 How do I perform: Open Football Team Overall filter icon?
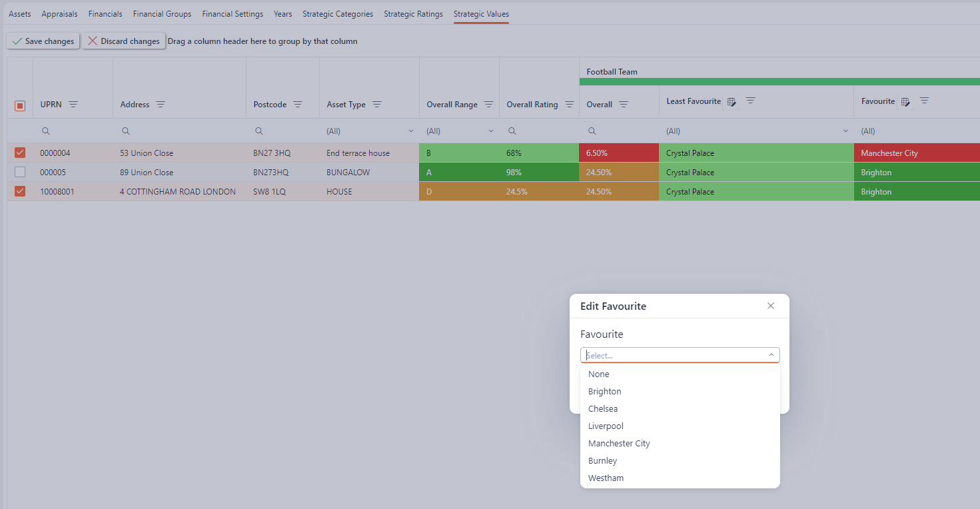coord(624,105)
